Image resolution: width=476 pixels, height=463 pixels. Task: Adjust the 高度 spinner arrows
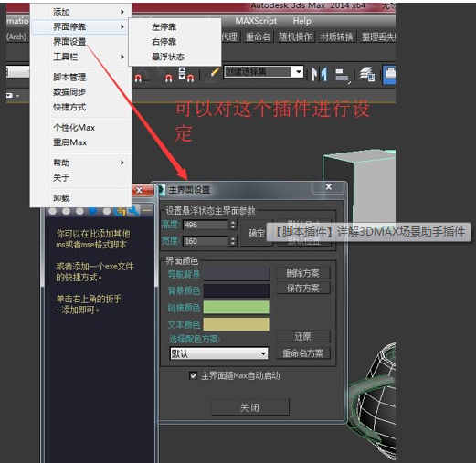point(233,225)
